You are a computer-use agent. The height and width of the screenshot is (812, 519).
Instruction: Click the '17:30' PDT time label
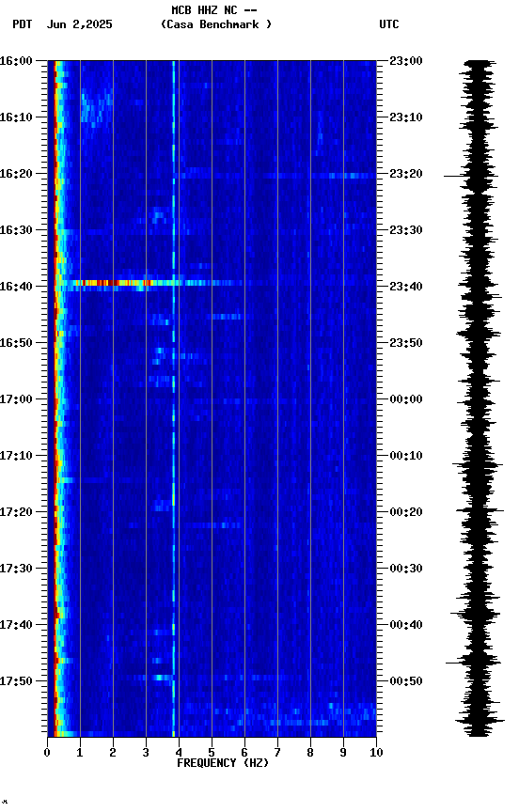pos(16,570)
